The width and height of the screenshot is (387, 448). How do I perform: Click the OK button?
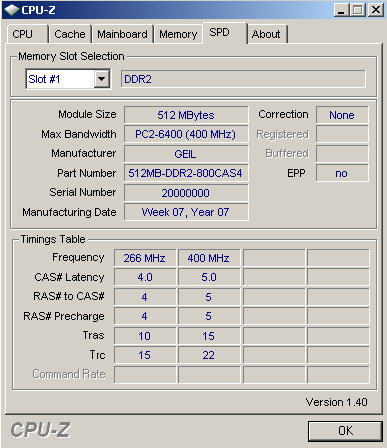pyautogui.click(x=345, y=431)
